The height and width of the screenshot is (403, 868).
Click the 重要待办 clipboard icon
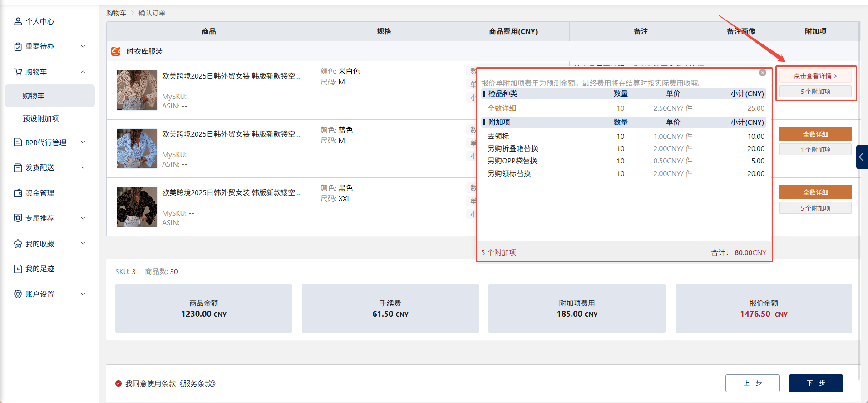click(18, 46)
